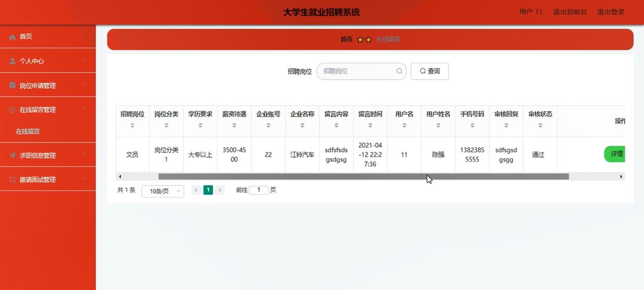Open 在线留言 submenu item
The width and height of the screenshot is (644, 290).
coord(28,132)
